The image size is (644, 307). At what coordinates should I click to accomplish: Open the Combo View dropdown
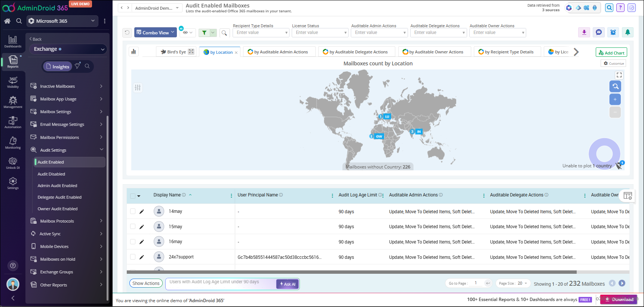click(x=155, y=32)
